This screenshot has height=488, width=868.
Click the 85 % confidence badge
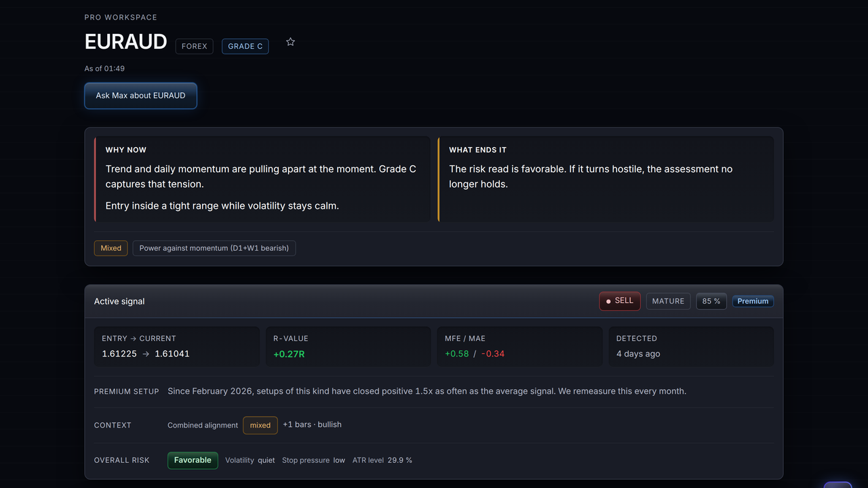(x=711, y=301)
